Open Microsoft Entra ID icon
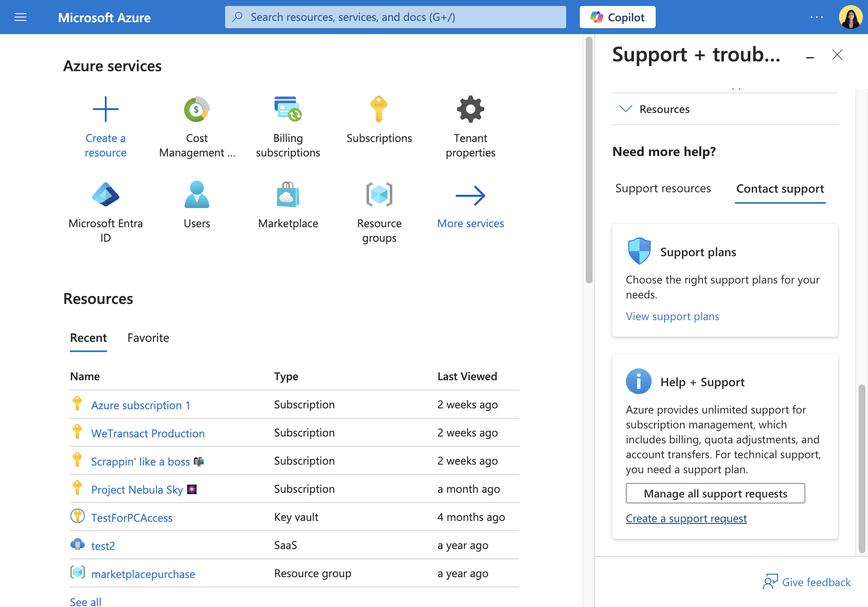This screenshot has width=868, height=607. tap(106, 194)
